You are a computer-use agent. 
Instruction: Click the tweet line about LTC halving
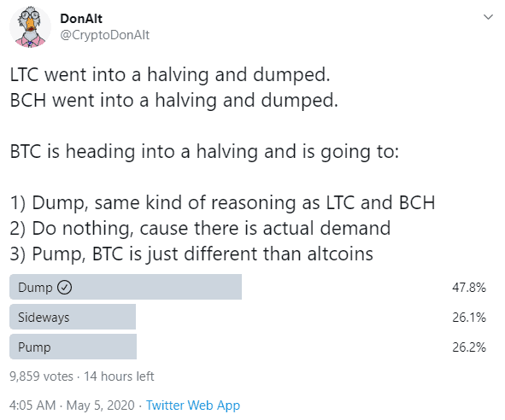tap(170, 75)
